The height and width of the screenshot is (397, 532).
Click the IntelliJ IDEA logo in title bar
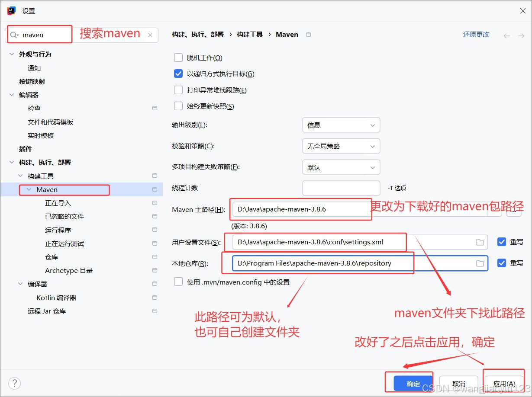pos(12,11)
